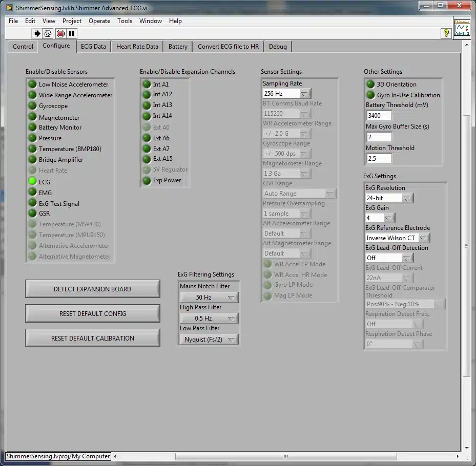This screenshot has height=466, width=476.
Task: Switch to the Heart Rate Data tab
Action: click(x=137, y=47)
